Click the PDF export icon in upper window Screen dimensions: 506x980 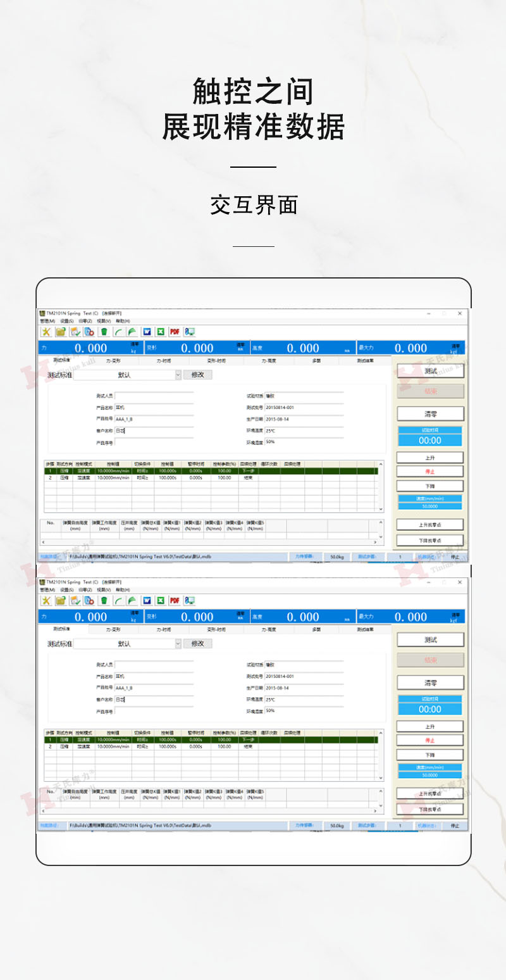coord(175,332)
